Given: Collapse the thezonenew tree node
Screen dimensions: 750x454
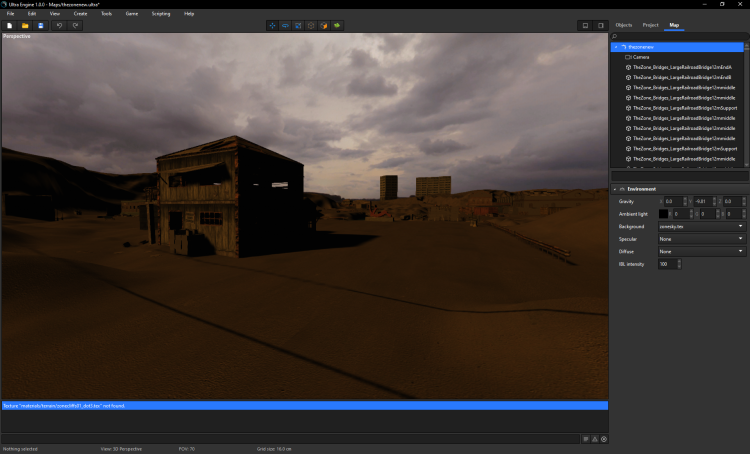Looking at the screenshot, I should [616, 47].
